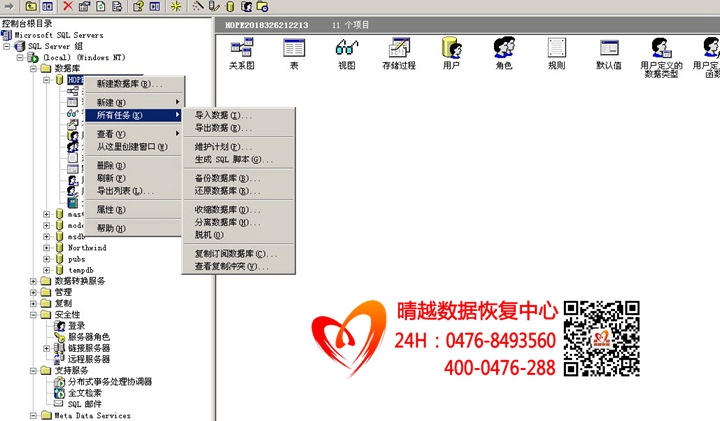Click the register server toolbar icon
The width and height of the screenshot is (720, 421).
214,6
